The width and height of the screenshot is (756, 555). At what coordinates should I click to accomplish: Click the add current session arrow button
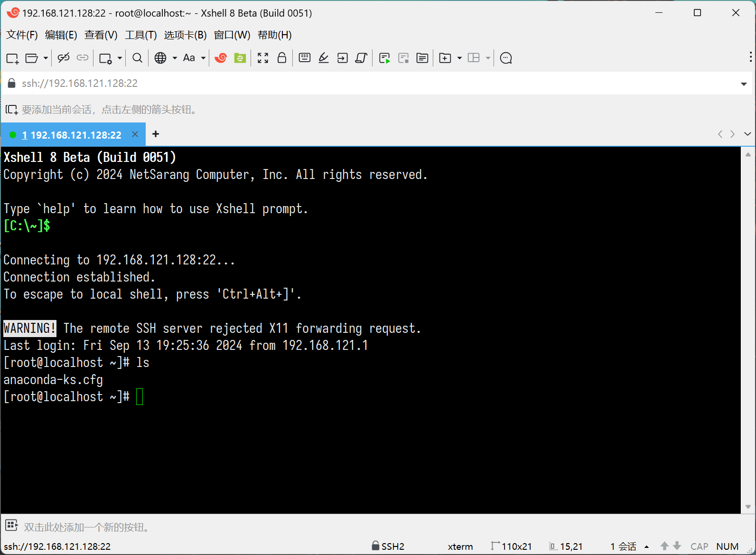pos(12,110)
